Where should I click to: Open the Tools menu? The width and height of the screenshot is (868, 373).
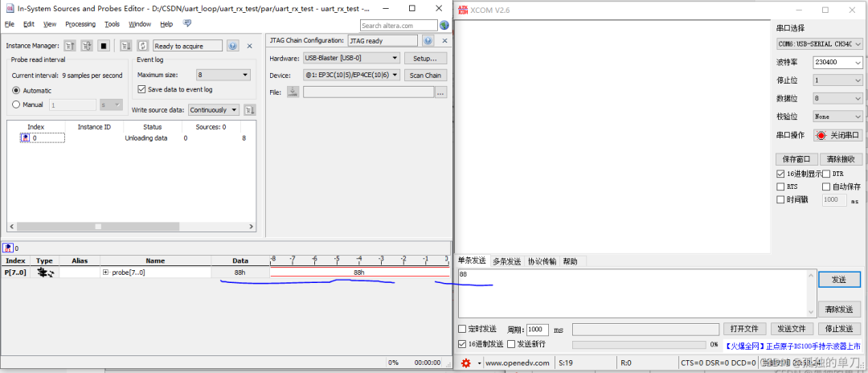coord(113,24)
